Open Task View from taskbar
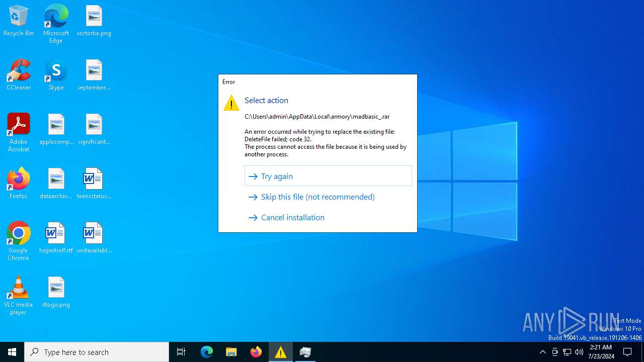The width and height of the screenshot is (644, 362). tap(181, 352)
